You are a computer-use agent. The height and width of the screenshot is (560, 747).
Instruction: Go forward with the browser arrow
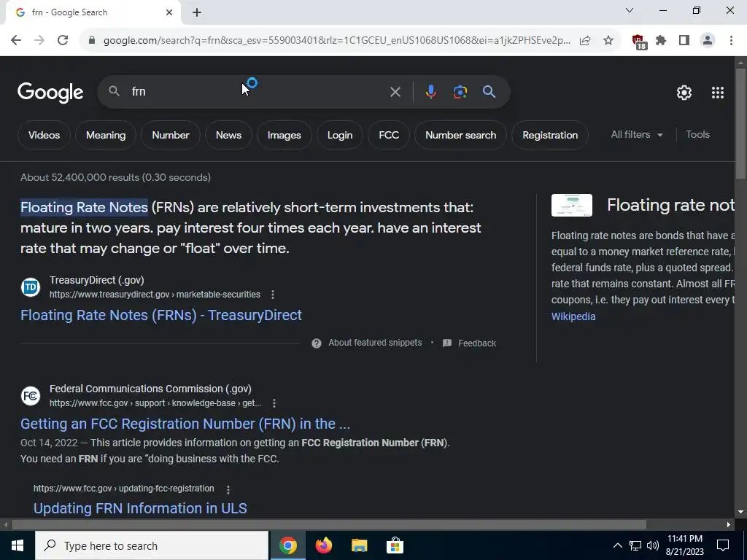[39, 41]
